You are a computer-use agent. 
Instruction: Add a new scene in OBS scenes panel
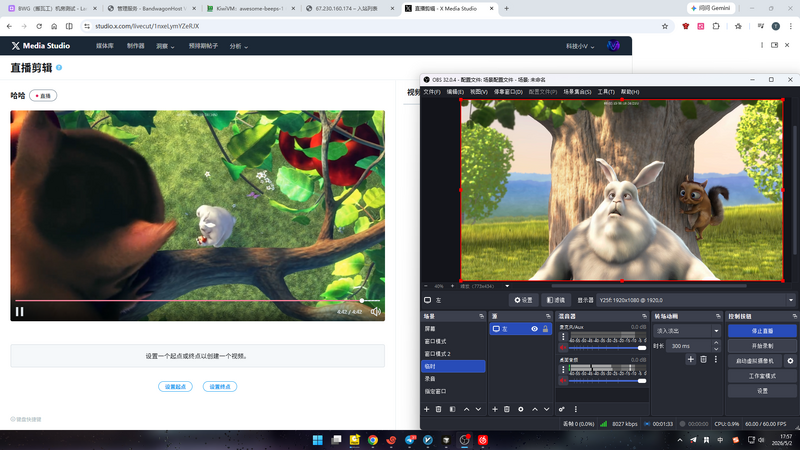[427, 409]
